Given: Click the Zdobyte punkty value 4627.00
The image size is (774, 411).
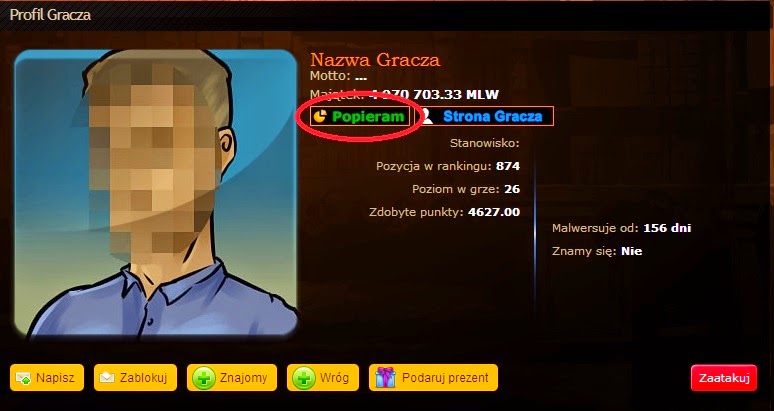Looking at the screenshot, I should pyautogui.click(x=494, y=212).
